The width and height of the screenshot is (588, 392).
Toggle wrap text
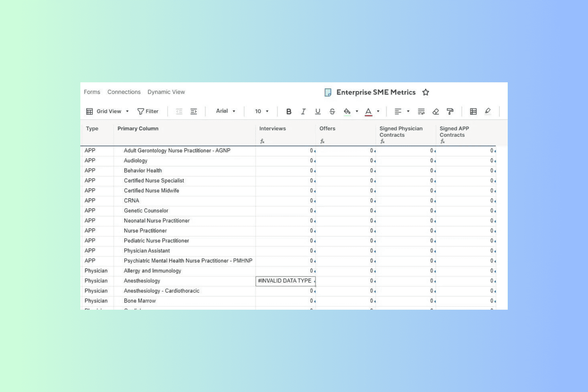coord(421,111)
